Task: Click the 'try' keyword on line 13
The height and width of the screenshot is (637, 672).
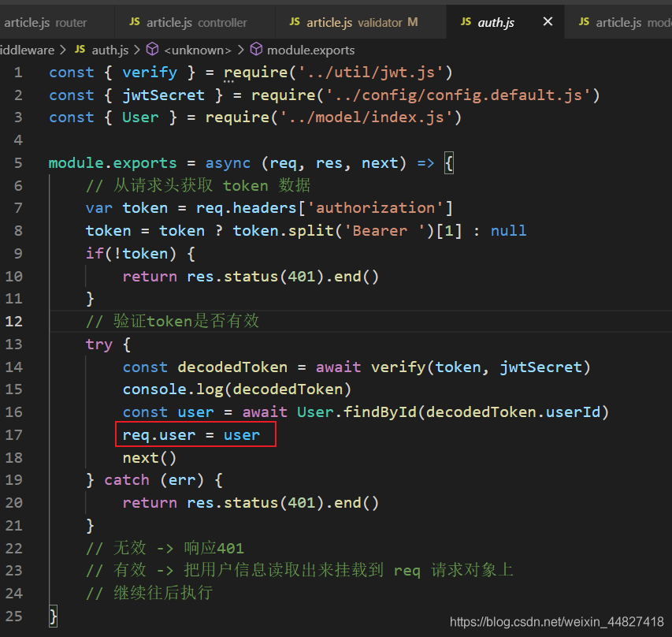Action: tap(99, 344)
